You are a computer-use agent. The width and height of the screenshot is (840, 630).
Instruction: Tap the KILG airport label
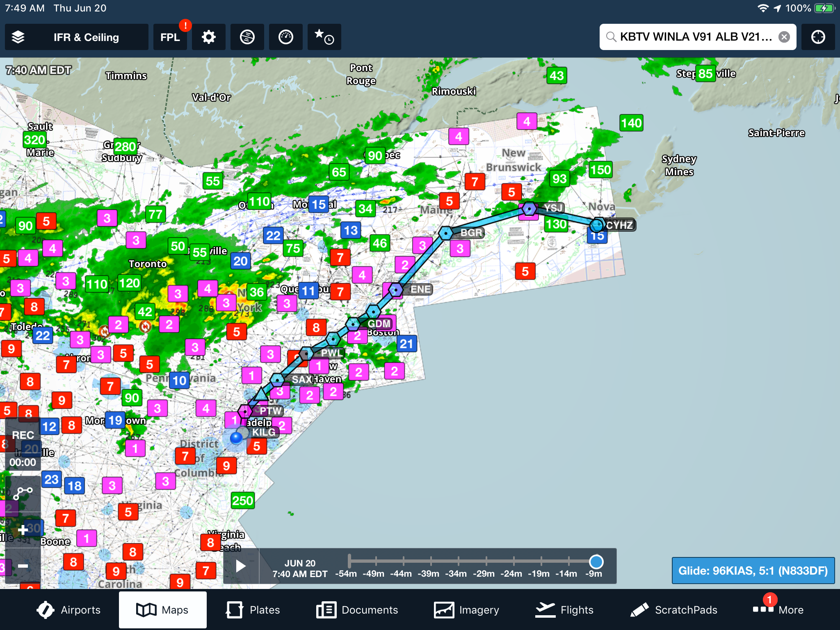click(x=264, y=432)
